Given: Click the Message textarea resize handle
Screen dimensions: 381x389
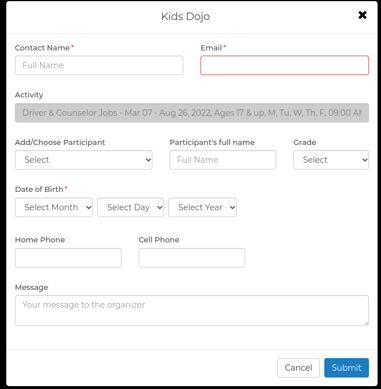Looking at the screenshot, I should (x=366, y=323).
